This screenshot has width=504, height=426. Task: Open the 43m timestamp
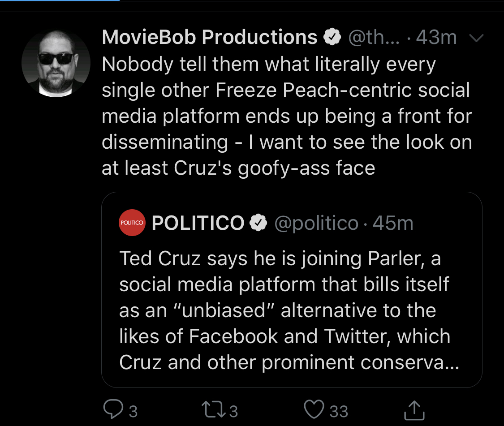pyautogui.click(x=436, y=37)
